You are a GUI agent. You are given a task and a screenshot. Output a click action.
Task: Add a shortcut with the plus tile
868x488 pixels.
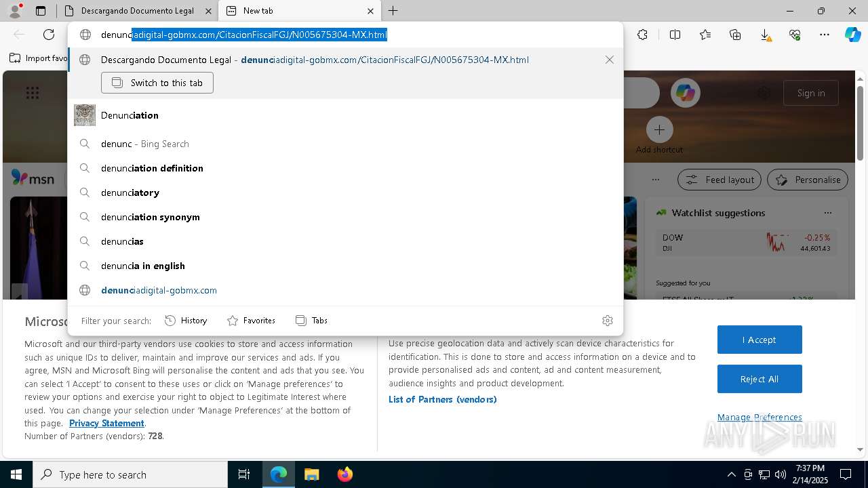[x=659, y=129]
